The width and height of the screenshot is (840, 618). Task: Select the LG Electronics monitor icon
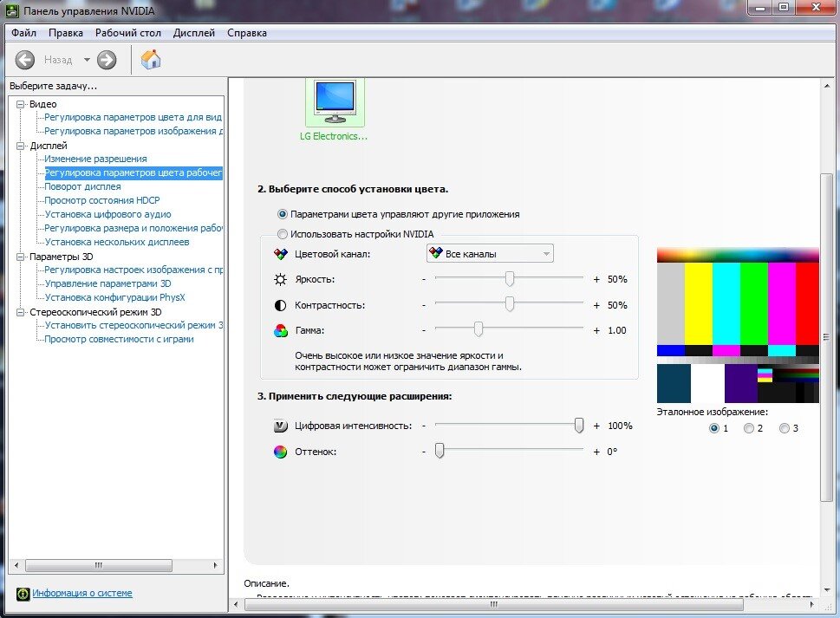coord(335,103)
